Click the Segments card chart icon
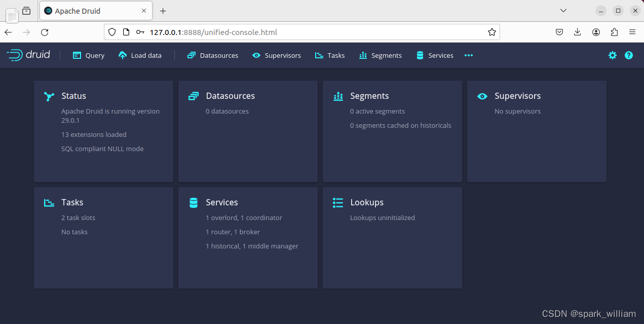Image resolution: width=644 pixels, height=324 pixels. (338, 96)
